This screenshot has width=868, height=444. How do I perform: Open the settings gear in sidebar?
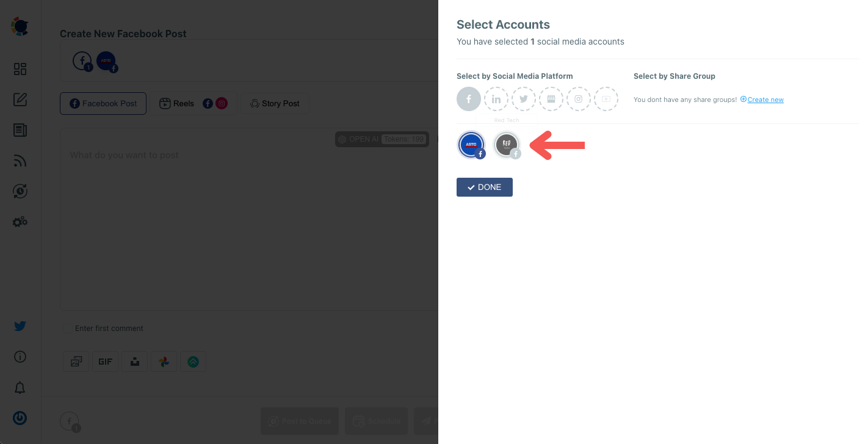20,222
